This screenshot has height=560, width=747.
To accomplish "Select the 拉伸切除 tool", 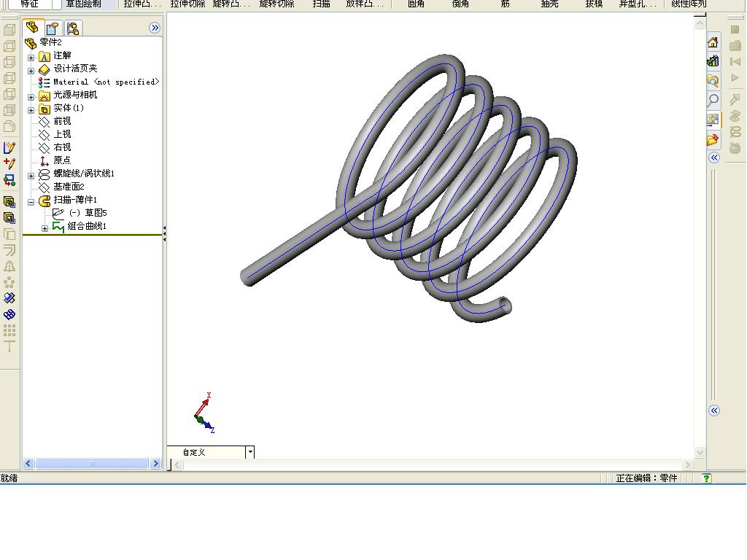I will tap(187, 4).
